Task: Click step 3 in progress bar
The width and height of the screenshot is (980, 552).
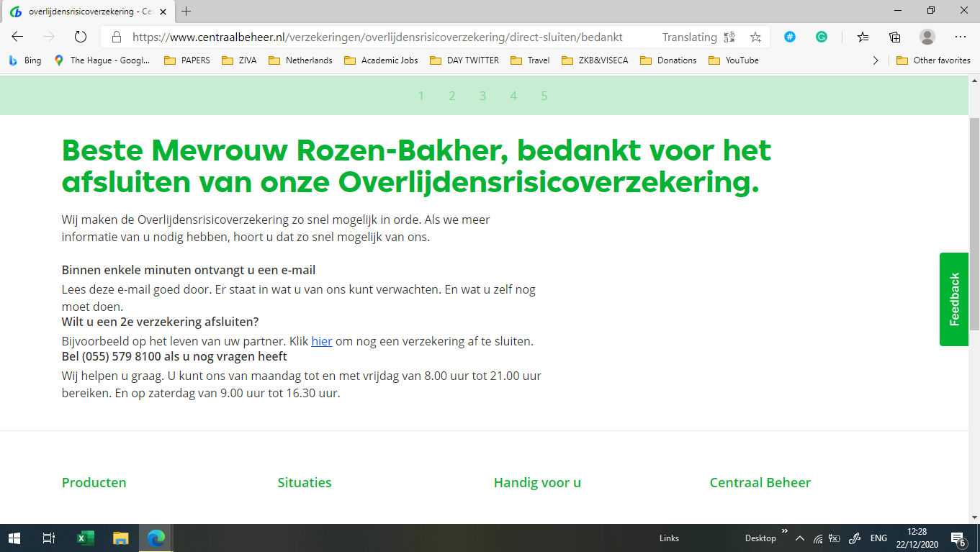Action: click(x=483, y=96)
